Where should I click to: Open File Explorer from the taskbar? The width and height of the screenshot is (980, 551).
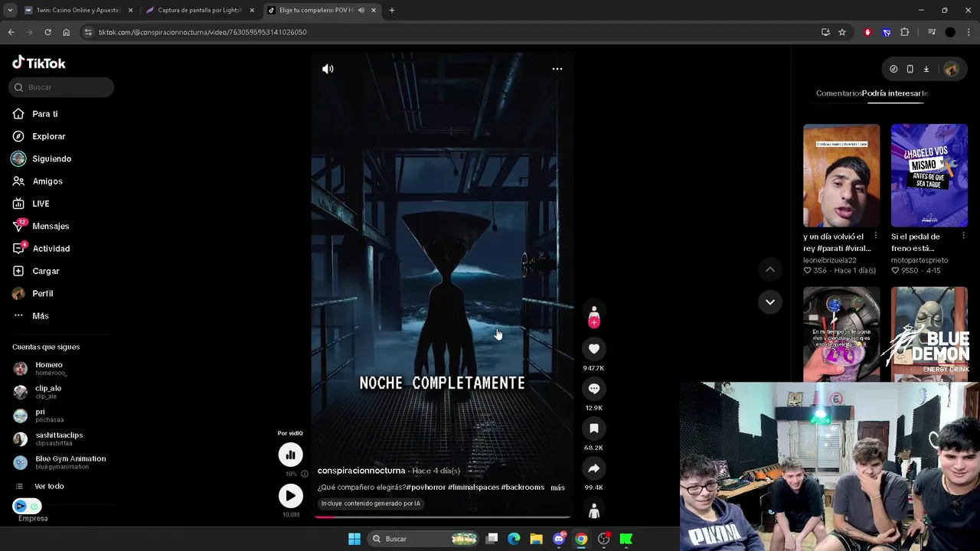pyautogui.click(x=536, y=539)
